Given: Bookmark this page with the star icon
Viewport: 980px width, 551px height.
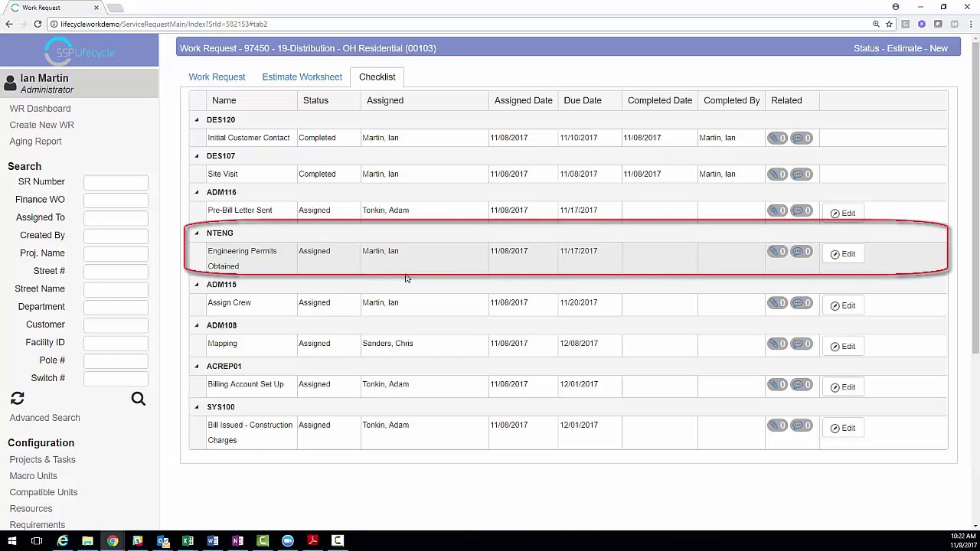Looking at the screenshot, I should 889,24.
